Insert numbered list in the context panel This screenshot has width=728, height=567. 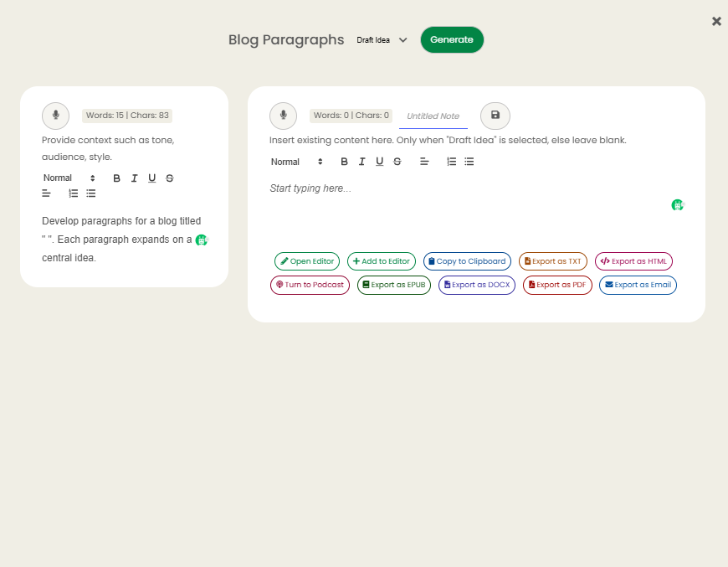74,193
